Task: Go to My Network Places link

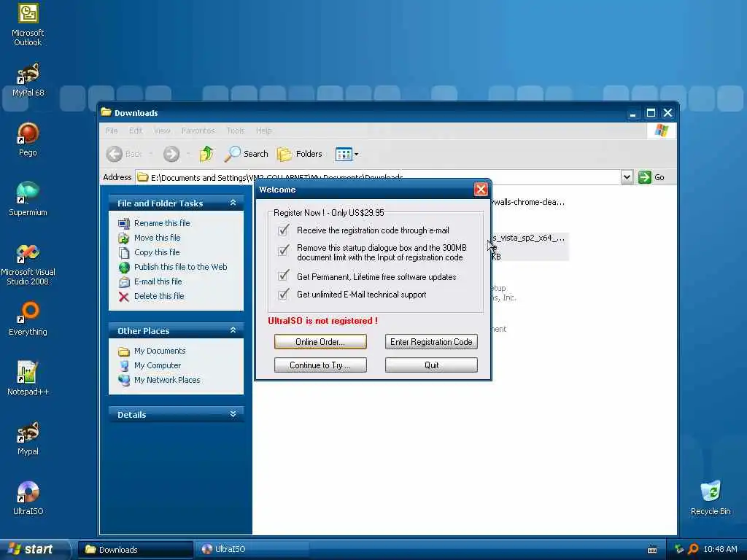Action: point(167,380)
